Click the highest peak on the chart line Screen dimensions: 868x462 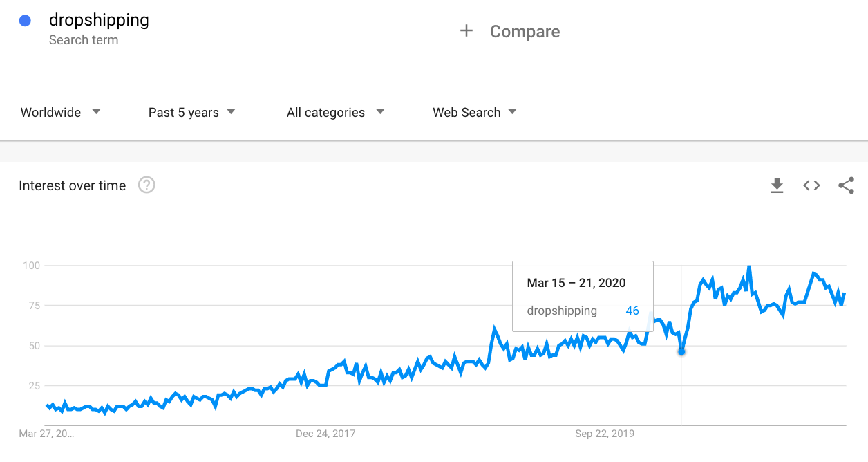tap(749, 266)
